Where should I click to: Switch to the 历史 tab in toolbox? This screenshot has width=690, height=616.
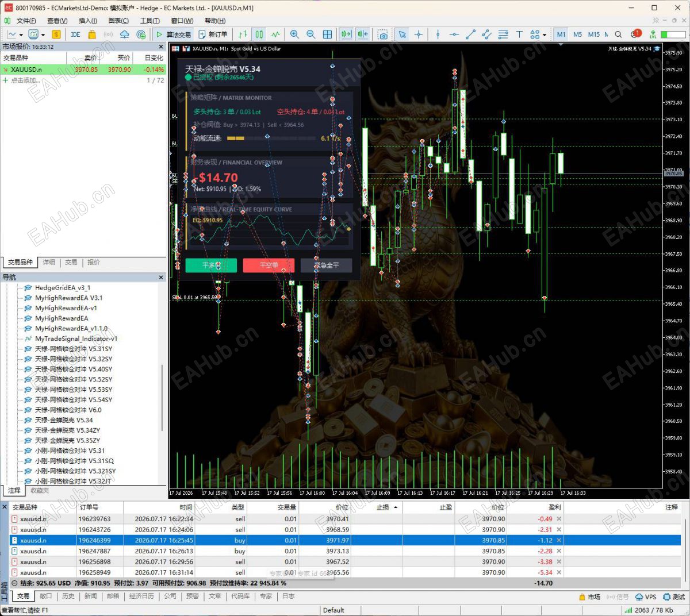[68, 596]
